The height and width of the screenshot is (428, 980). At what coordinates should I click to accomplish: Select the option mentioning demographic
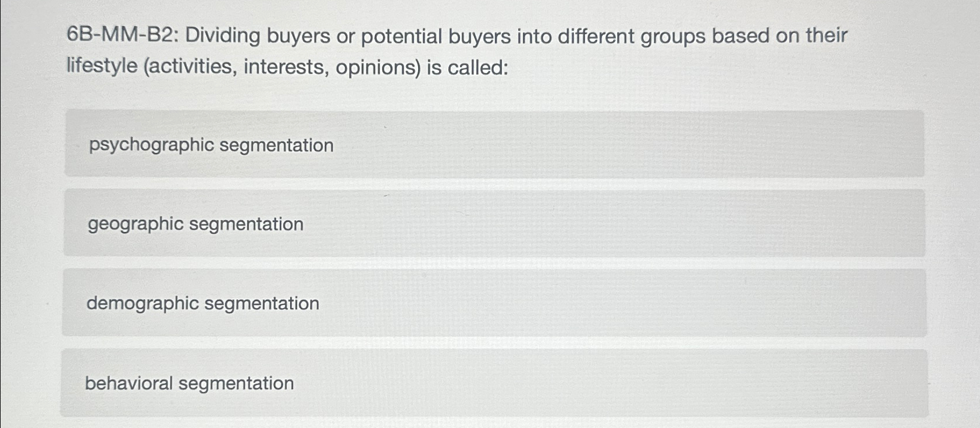pos(202,303)
